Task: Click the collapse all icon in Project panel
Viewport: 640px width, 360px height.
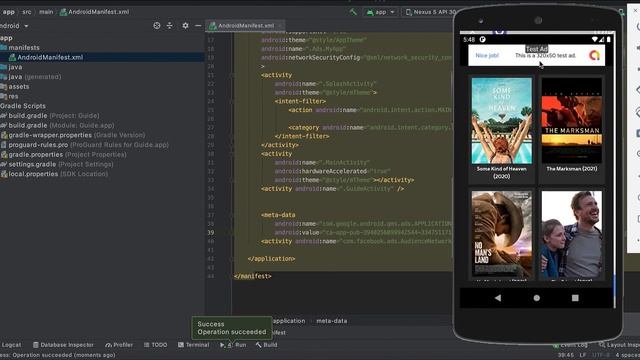Action: [169, 25]
